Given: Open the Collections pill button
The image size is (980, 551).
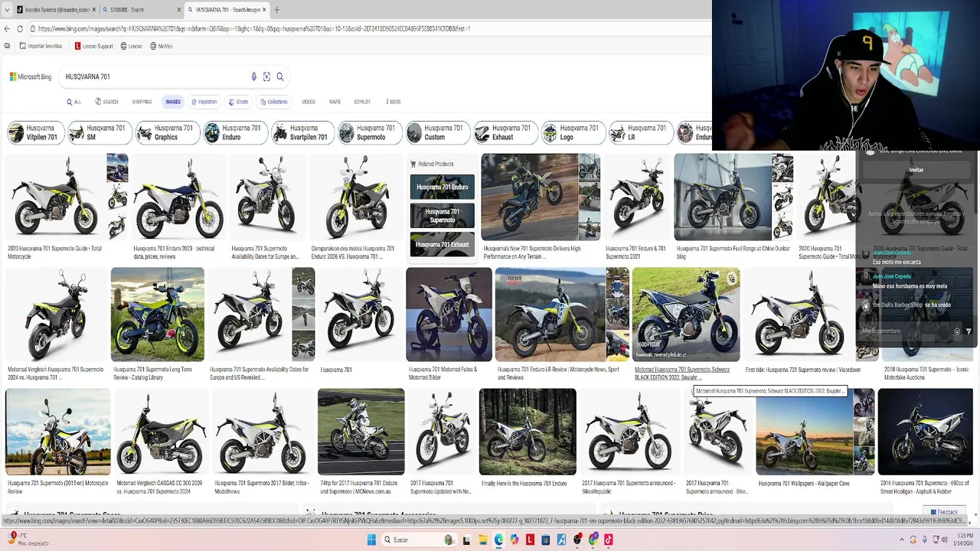Looking at the screenshot, I should pos(273,102).
